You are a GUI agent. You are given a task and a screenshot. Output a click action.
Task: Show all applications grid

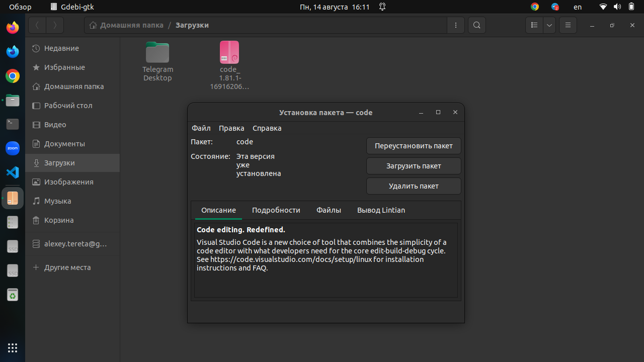point(13,347)
